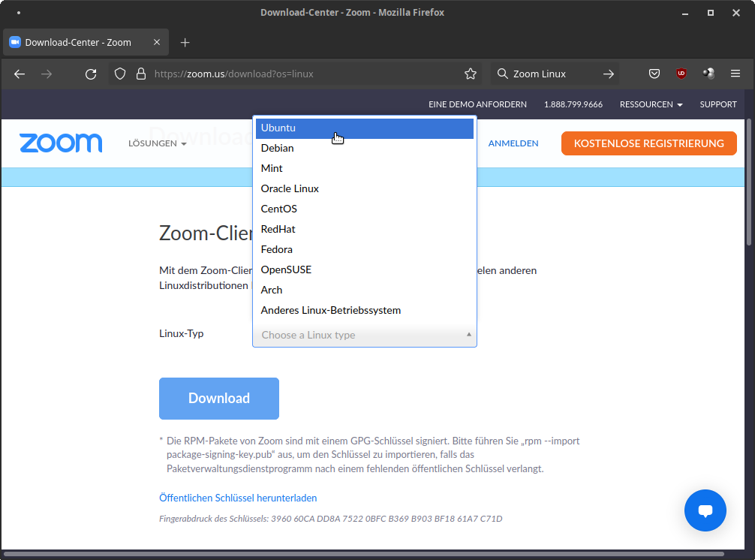Click the search magnifier icon
The width and height of the screenshot is (755, 560).
pyautogui.click(x=502, y=73)
